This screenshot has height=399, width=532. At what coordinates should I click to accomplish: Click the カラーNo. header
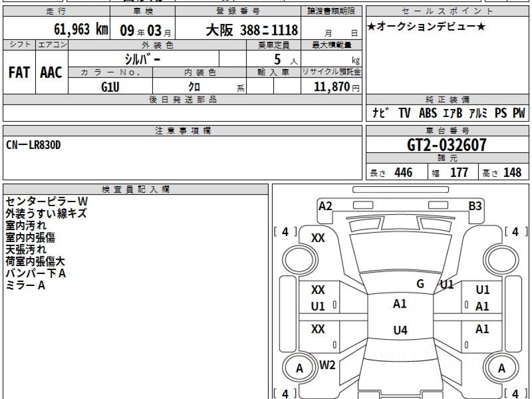coord(110,72)
